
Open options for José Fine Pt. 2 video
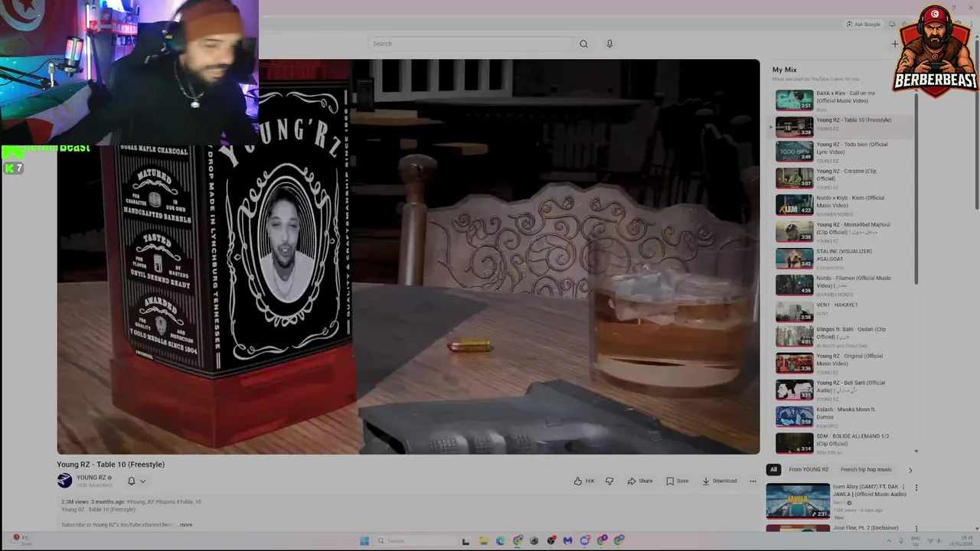pos(916,528)
